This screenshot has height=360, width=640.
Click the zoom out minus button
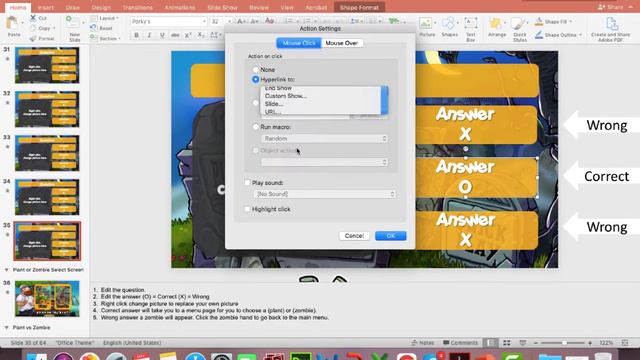click(536, 343)
